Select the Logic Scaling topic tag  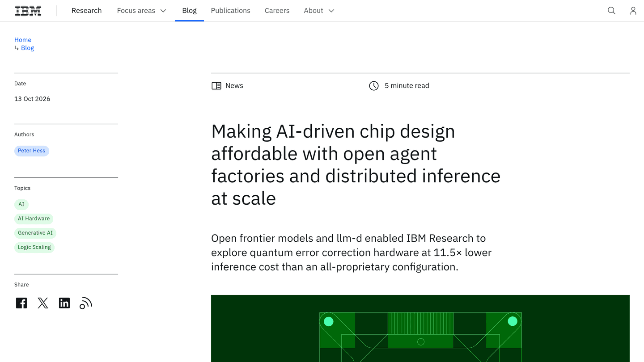tap(34, 247)
